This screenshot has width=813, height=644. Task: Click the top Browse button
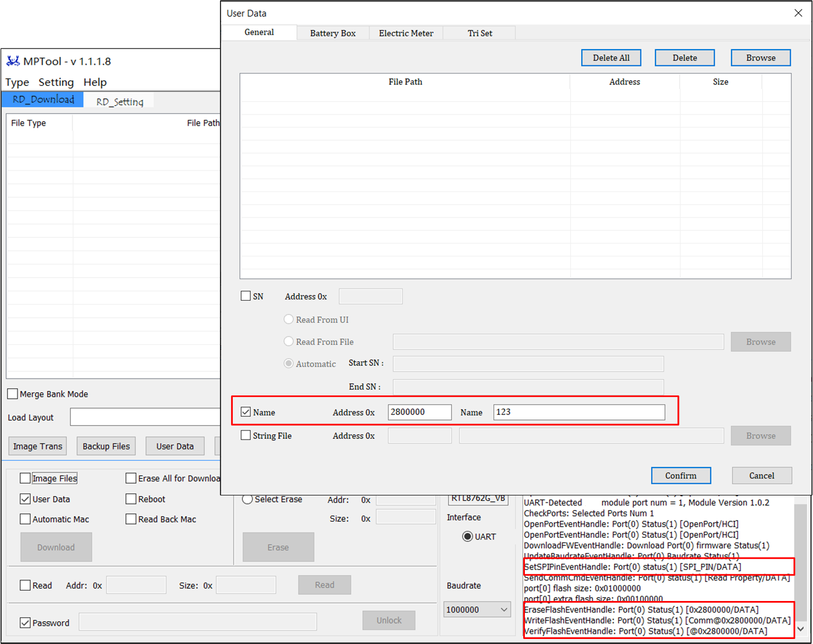click(x=761, y=58)
